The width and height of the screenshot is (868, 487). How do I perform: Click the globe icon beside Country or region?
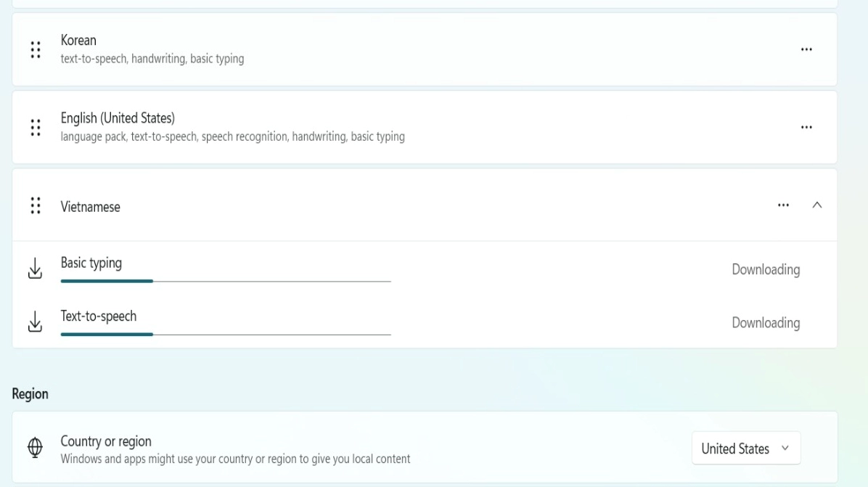[35, 449]
